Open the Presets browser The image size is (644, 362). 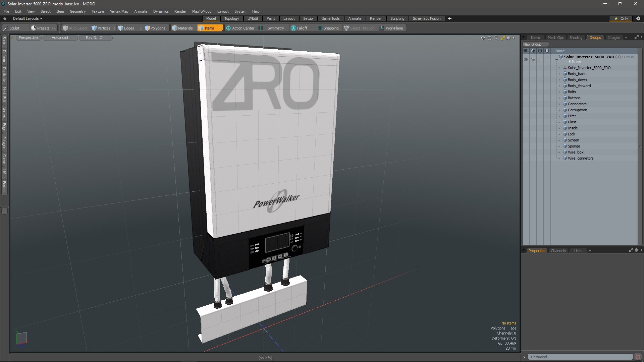tap(43, 28)
